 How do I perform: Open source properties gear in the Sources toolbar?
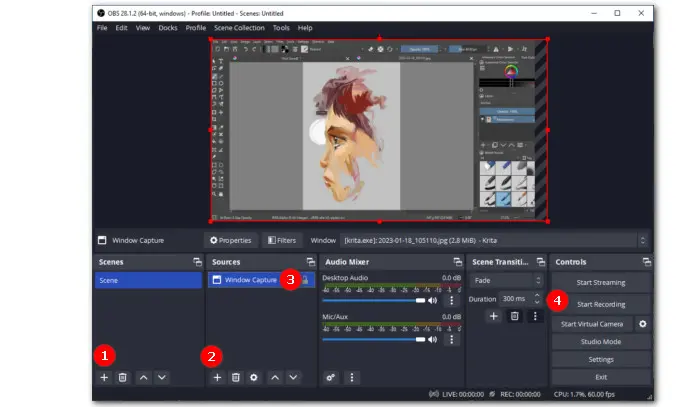254,378
